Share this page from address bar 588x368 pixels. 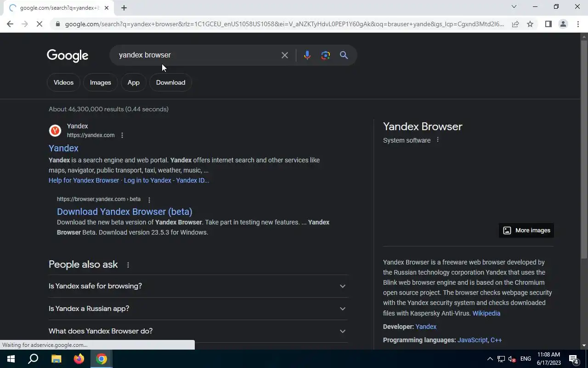515,24
